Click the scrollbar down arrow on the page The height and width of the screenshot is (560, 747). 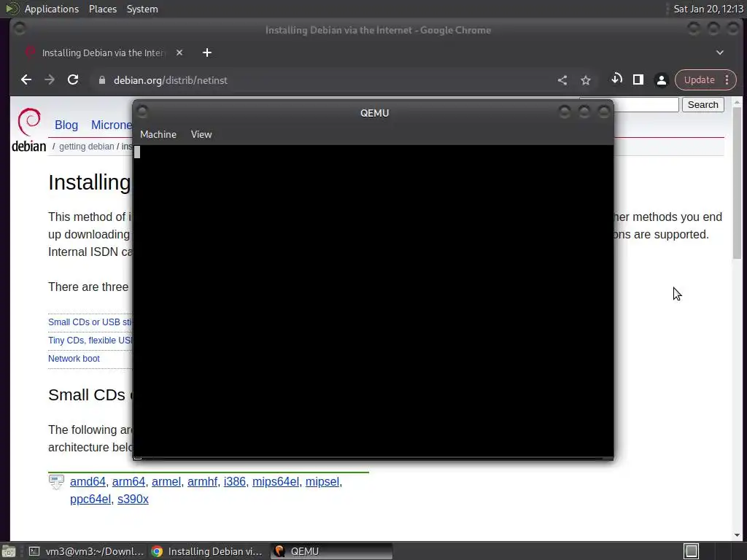(x=737, y=535)
